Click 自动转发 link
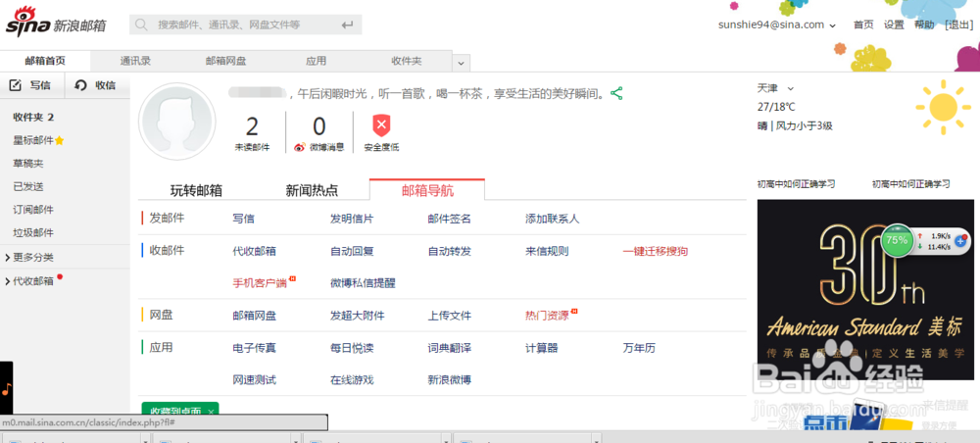Image resolution: width=980 pixels, height=443 pixels. click(x=450, y=252)
